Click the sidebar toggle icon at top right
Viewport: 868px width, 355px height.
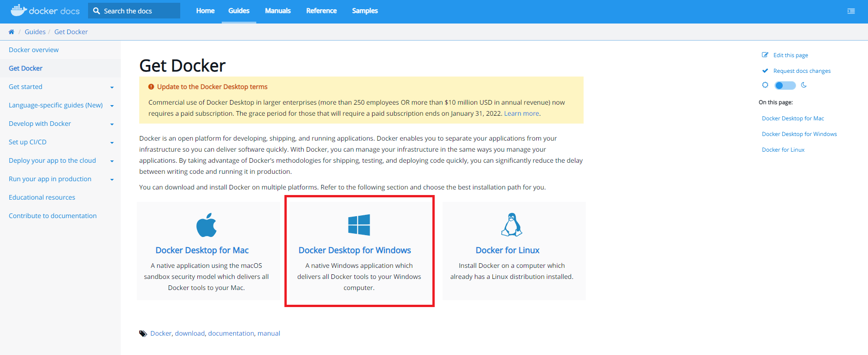pyautogui.click(x=851, y=11)
